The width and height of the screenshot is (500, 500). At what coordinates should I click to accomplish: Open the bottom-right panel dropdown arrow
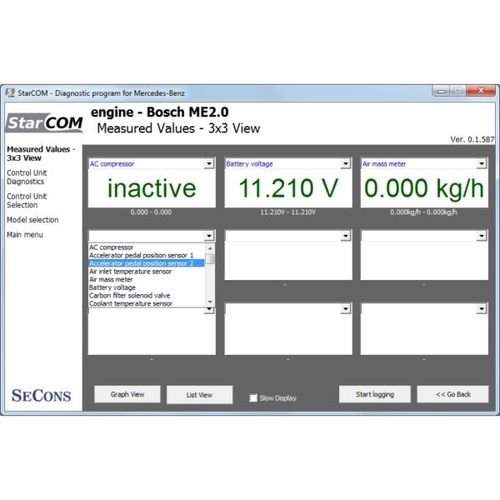click(482, 309)
